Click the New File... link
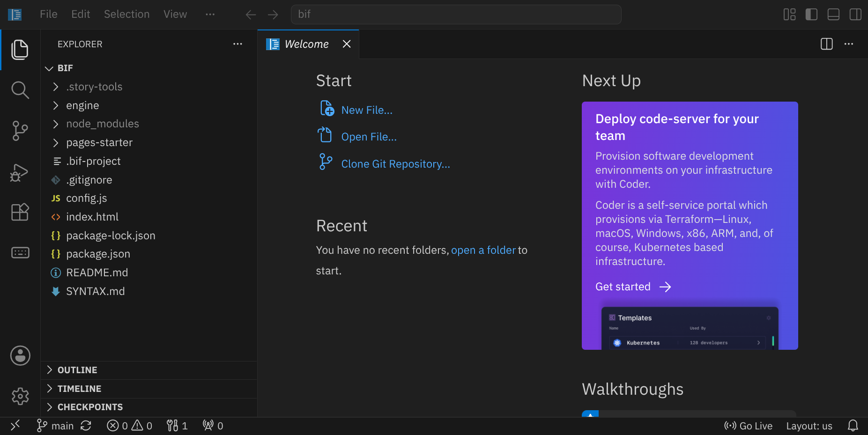The image size is (868, 435). tap(367, 111)
